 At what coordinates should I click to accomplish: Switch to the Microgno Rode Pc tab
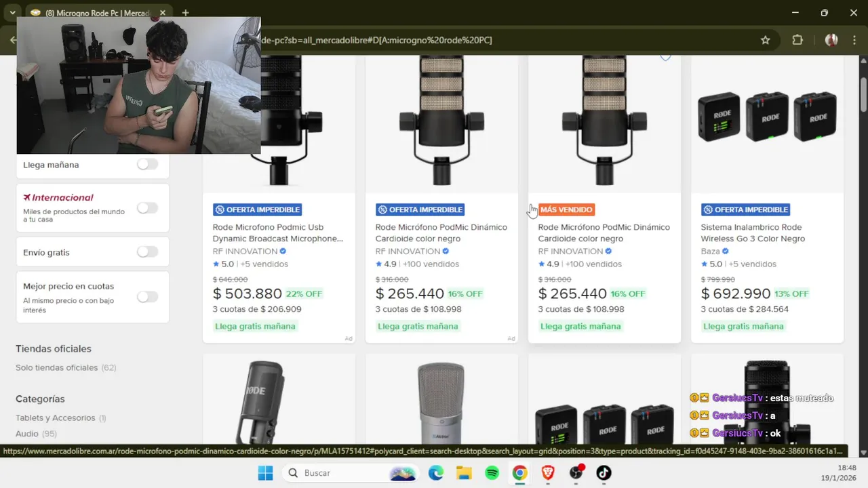click(98, 13)
